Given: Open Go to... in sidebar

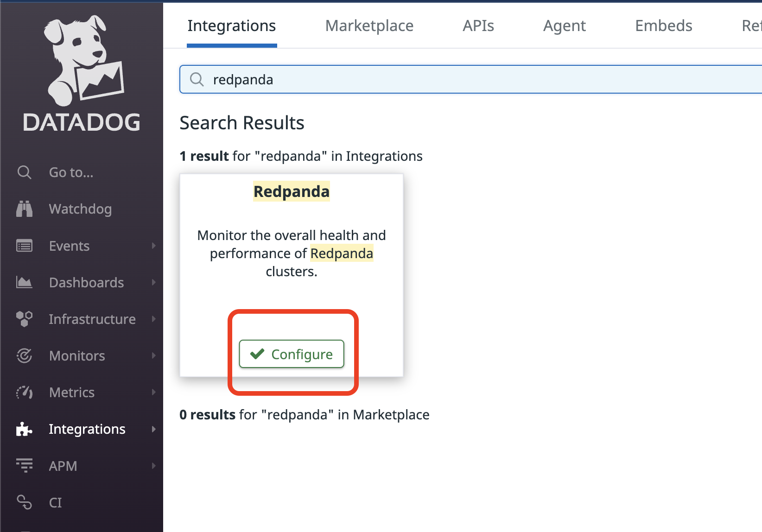Looking at the screenshot, I should tap(71, 172).
